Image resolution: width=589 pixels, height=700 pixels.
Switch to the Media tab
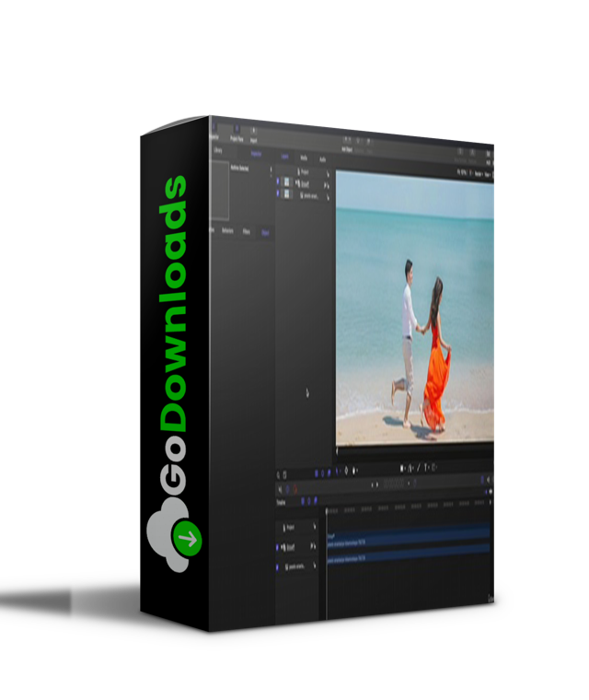click(x=304, y=157)
